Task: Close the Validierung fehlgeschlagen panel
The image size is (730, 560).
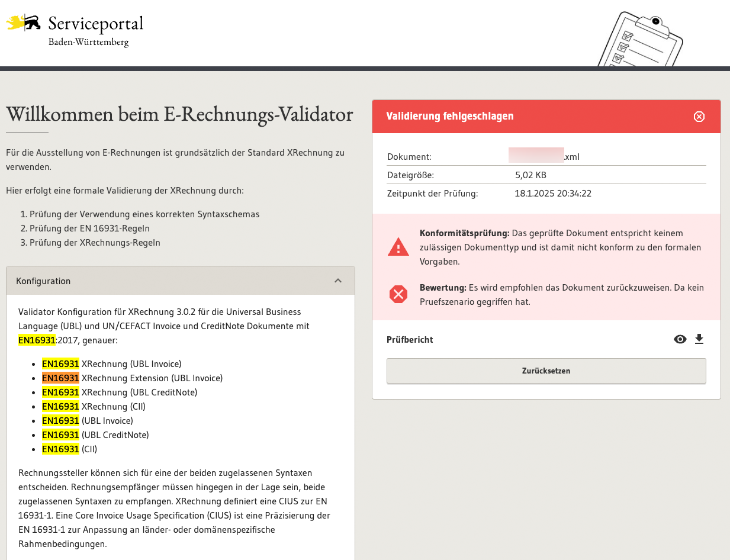Action: click(x=699, y=117)
